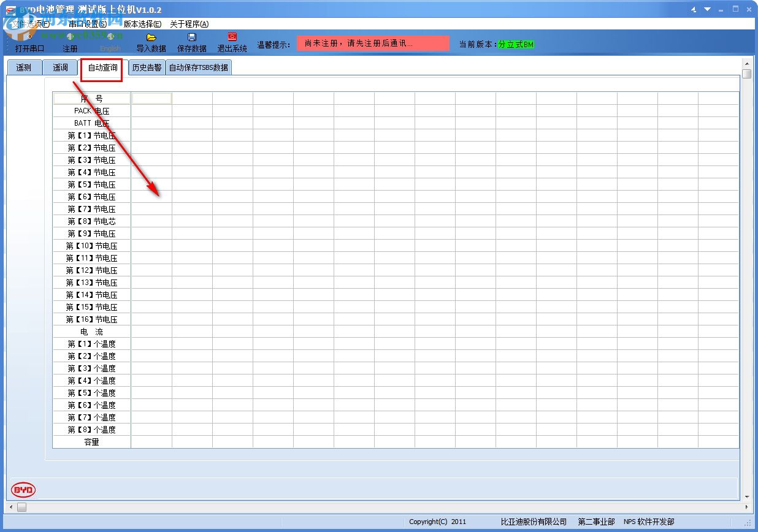758x532 pixels.
Task: Click the application icon in title bar
Action: pyautogui.click(x=10, y=10)
